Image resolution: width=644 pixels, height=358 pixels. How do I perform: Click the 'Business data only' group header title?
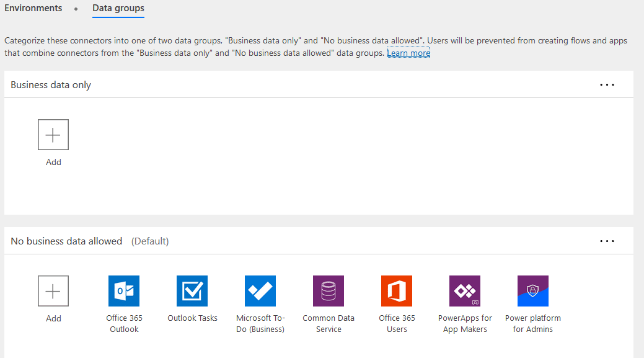[x=51, y=85]
